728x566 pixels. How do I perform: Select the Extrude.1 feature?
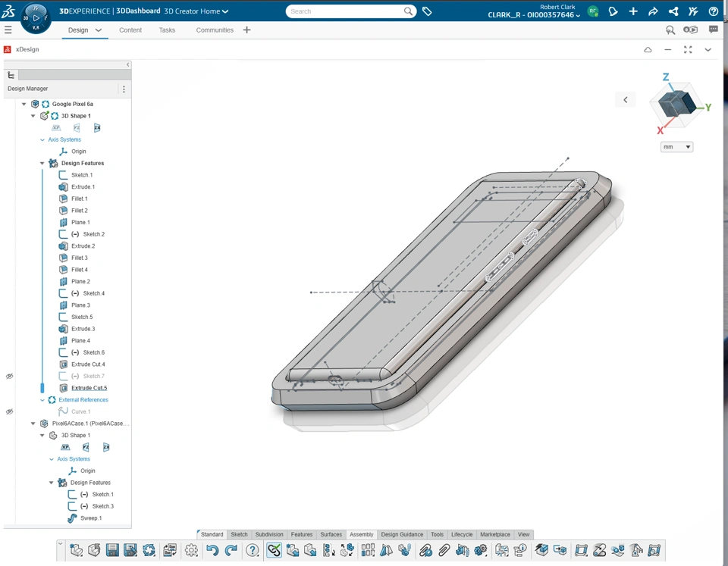(x=83, y=187)
